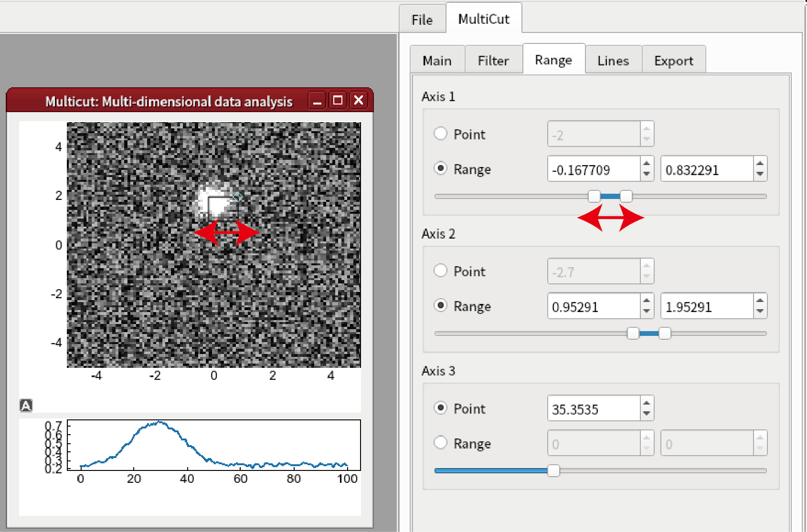
Task: Click Axis 2 range end field 1.95291
Action: (x=707, y=306)
